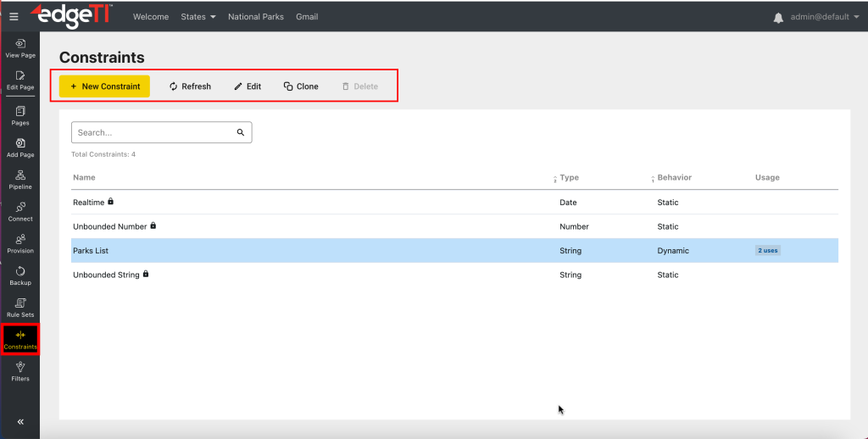Go to Pages in sidebar
Image resolution: width=868 pixels, height=439 pixels.
coord(20,116)
